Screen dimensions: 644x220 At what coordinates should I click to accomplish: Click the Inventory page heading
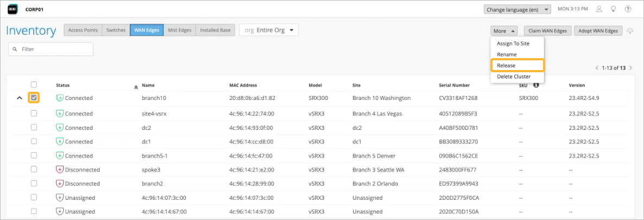click(31, 30)
